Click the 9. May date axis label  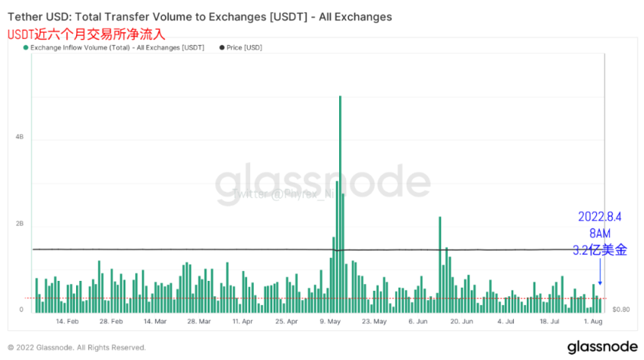[x=330, y=321]
